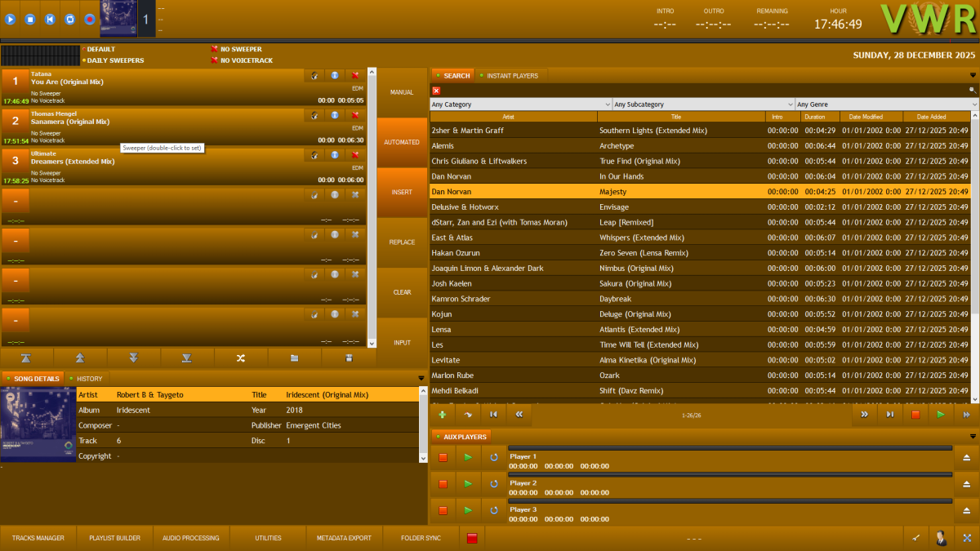
Task: Open the info icon for Sanamera on deck 2
Action: 334,115
